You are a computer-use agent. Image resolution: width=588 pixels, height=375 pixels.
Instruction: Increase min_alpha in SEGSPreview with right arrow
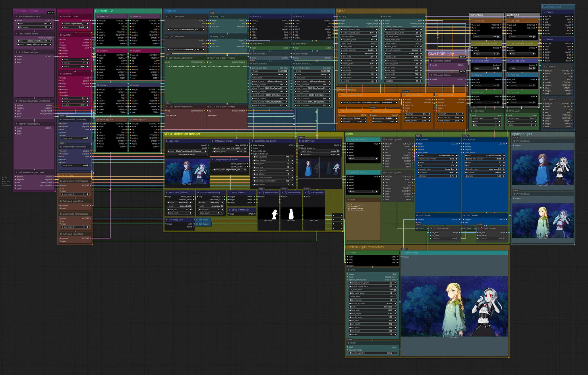(x=338, y=155)
